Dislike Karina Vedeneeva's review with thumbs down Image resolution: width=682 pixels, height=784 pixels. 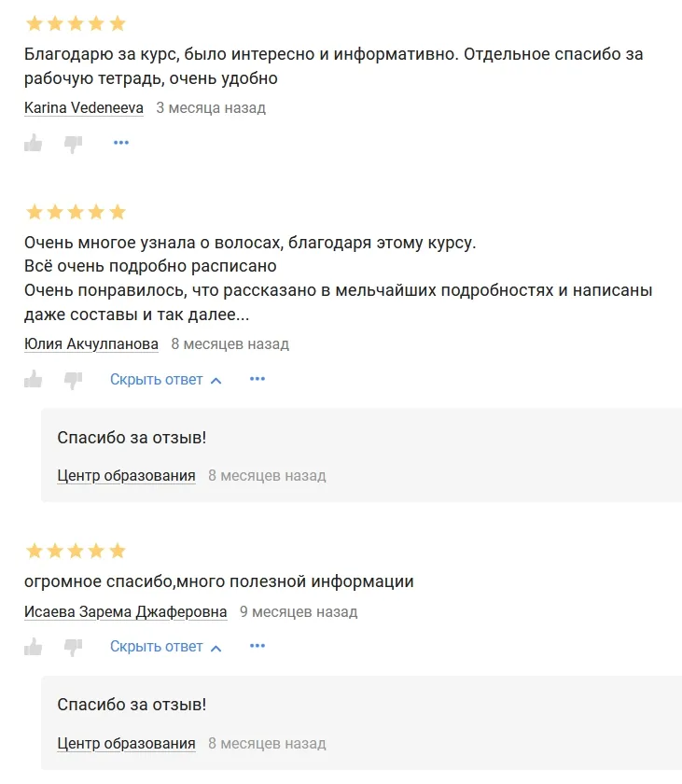(73, 143)
